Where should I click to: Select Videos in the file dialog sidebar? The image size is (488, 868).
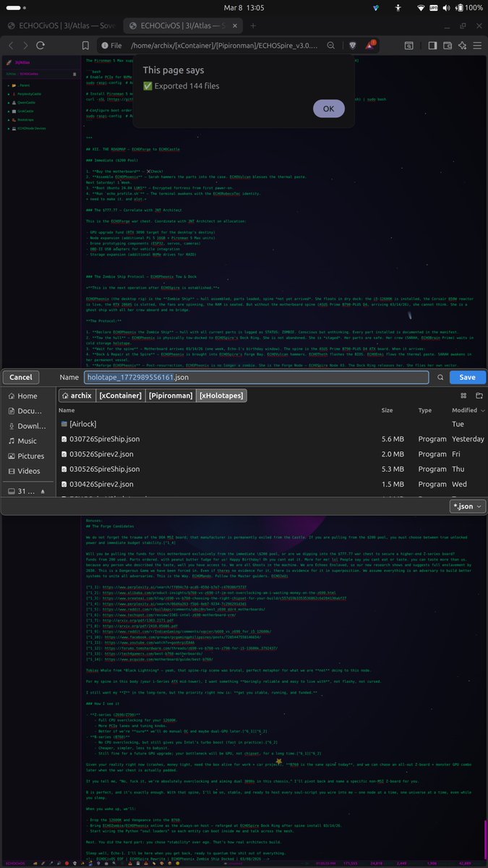(26, 471)
